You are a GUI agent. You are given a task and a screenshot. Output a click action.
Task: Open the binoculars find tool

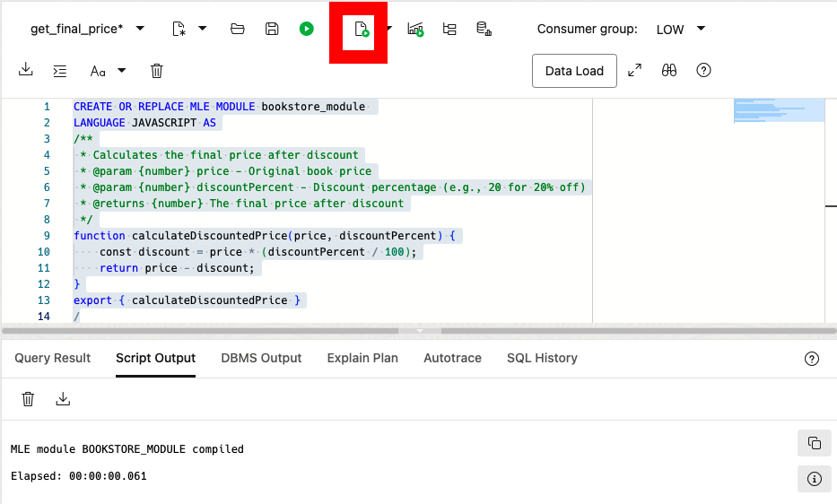tap(669, 71)
